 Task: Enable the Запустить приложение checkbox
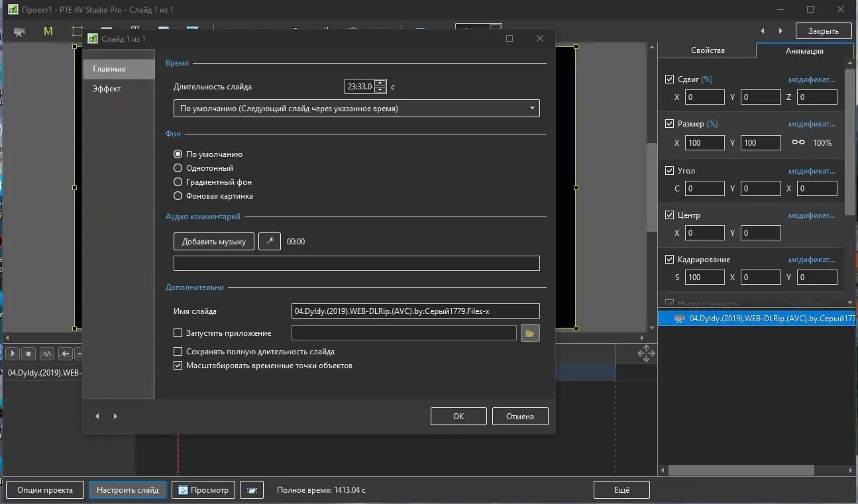(178, 333)
